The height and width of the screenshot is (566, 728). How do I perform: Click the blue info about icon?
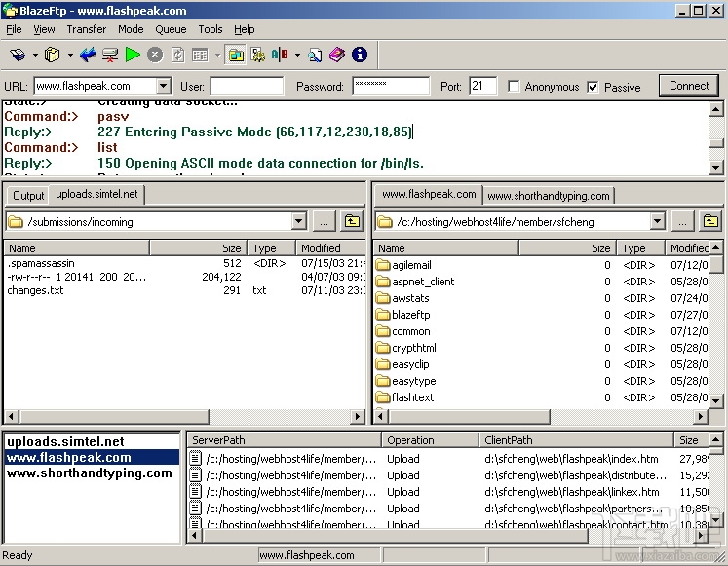[x=360, y=56]
